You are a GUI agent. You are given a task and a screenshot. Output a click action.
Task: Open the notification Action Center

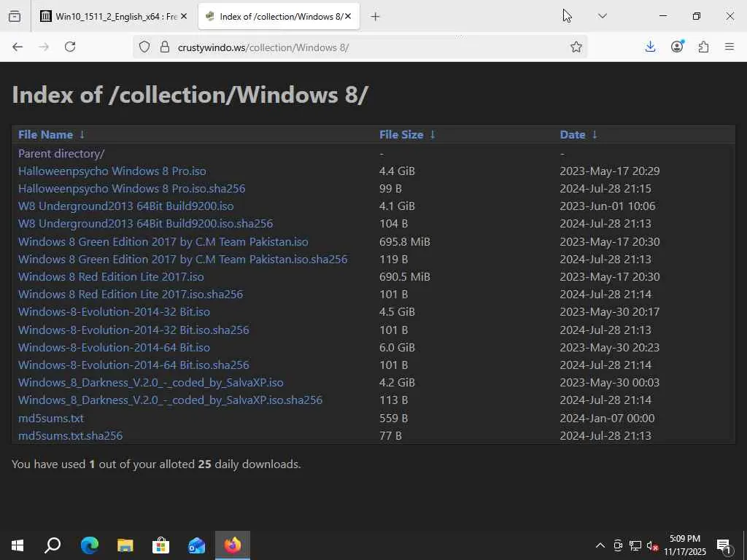(724, 545)
